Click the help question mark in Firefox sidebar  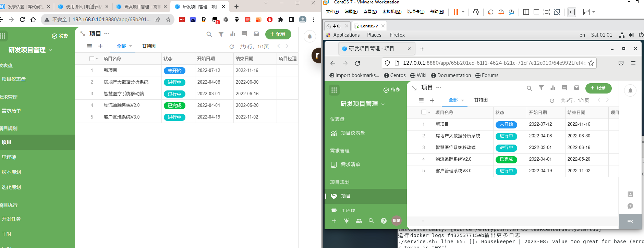pyautogui.click(x=384, y=221)
